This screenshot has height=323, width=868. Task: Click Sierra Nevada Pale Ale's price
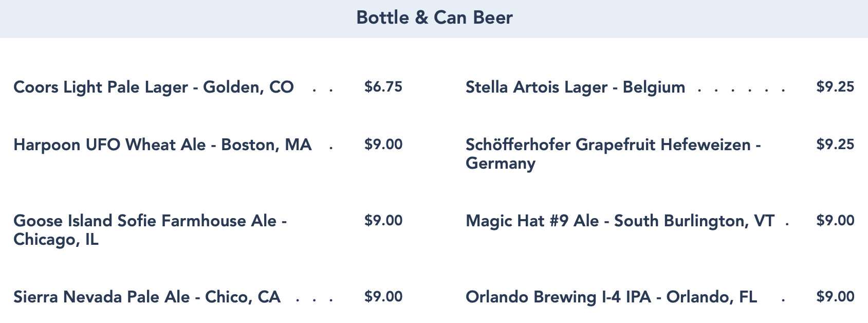click(x=383, y=297)
